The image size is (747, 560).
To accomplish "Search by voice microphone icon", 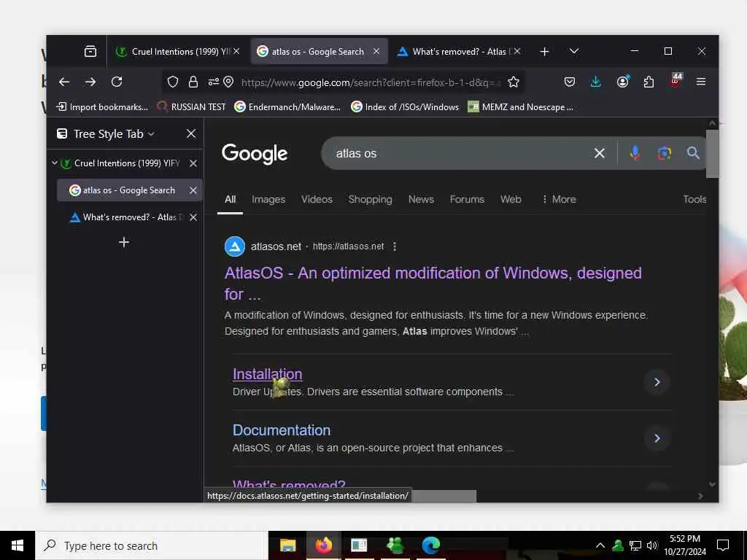I will 635,153.
